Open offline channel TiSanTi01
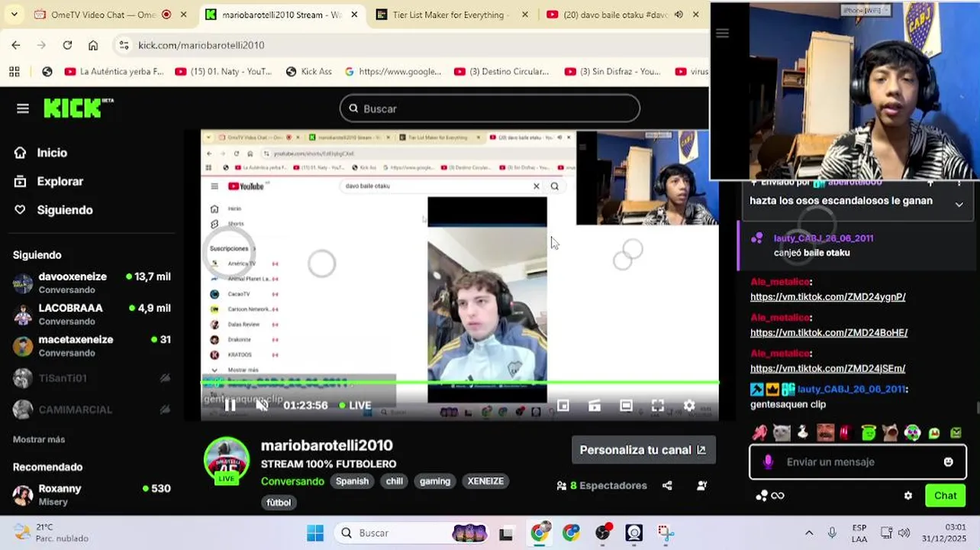This screenshot has height=550, width=980. click(x=92, y=378)
